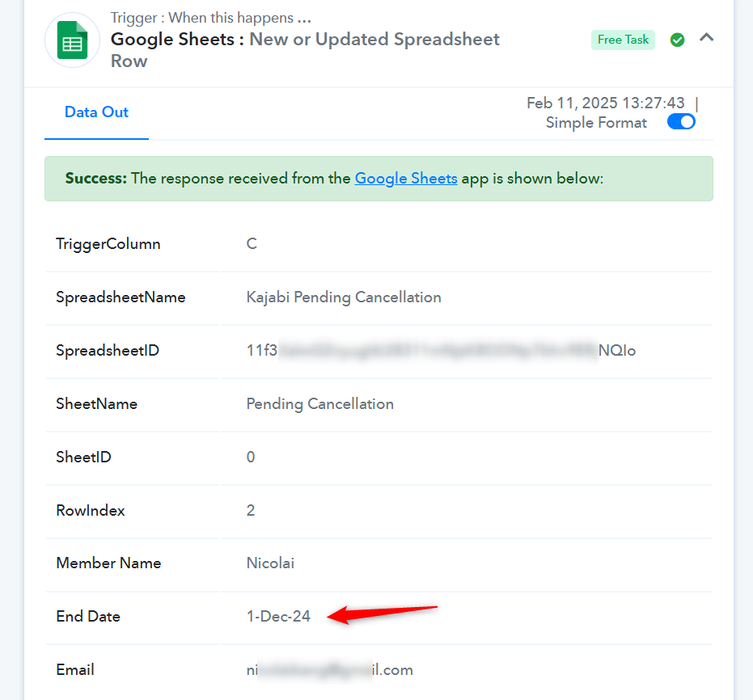Collapse the trigger step with the chevron

706,37
